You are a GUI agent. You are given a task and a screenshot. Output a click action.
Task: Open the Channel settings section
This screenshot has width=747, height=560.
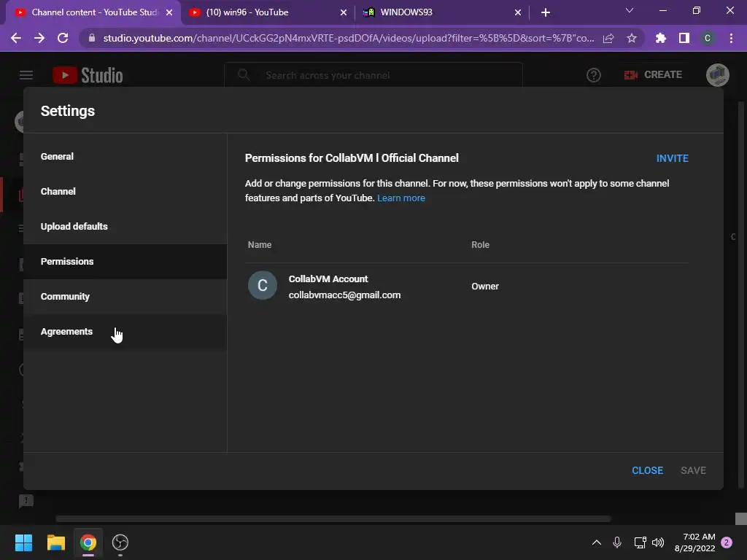pyautogui.click(x=125, y=192)
